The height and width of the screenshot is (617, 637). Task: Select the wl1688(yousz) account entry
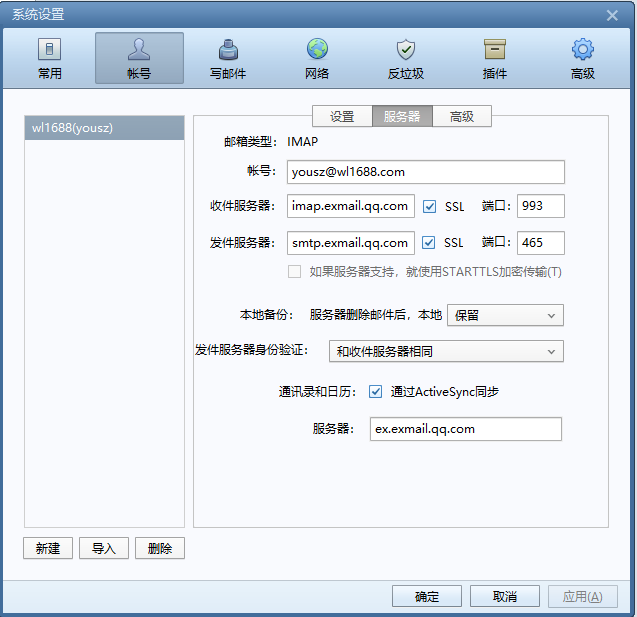104,128
